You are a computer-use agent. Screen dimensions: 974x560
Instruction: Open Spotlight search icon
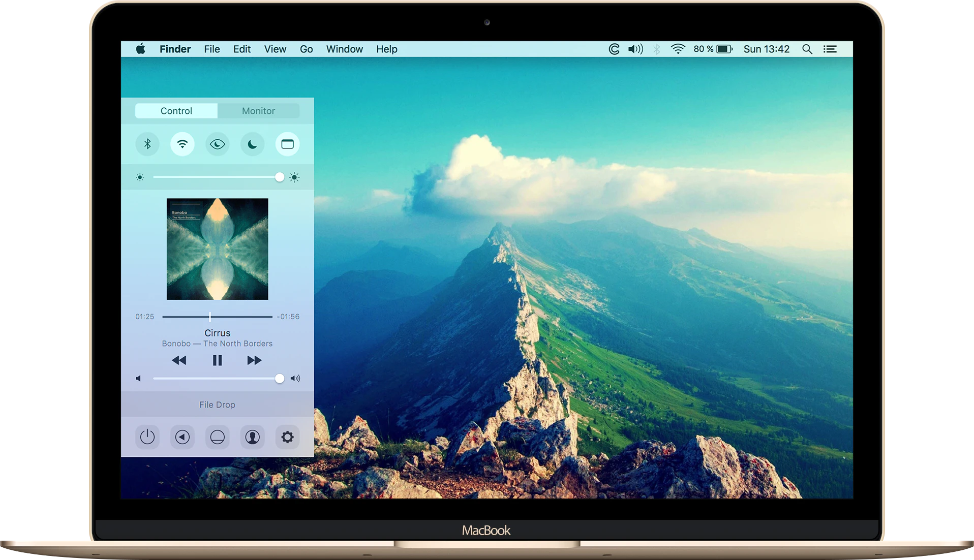[807, 49]
